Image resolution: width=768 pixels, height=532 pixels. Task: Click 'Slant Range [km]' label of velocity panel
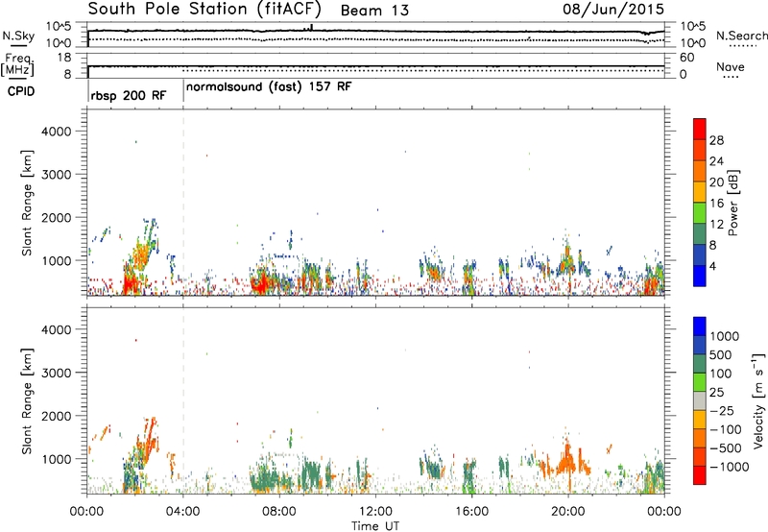coord(27,401)
